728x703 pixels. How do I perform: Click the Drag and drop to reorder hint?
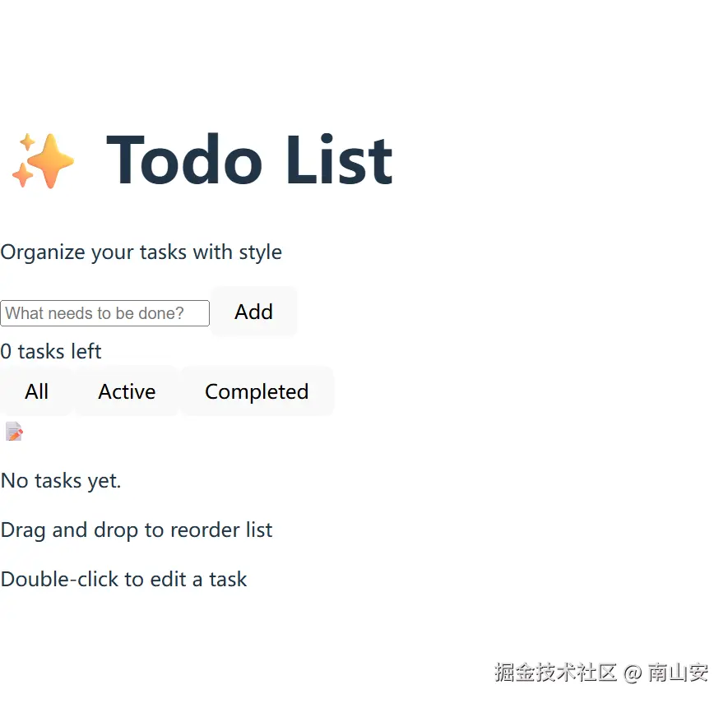point(137,530)
